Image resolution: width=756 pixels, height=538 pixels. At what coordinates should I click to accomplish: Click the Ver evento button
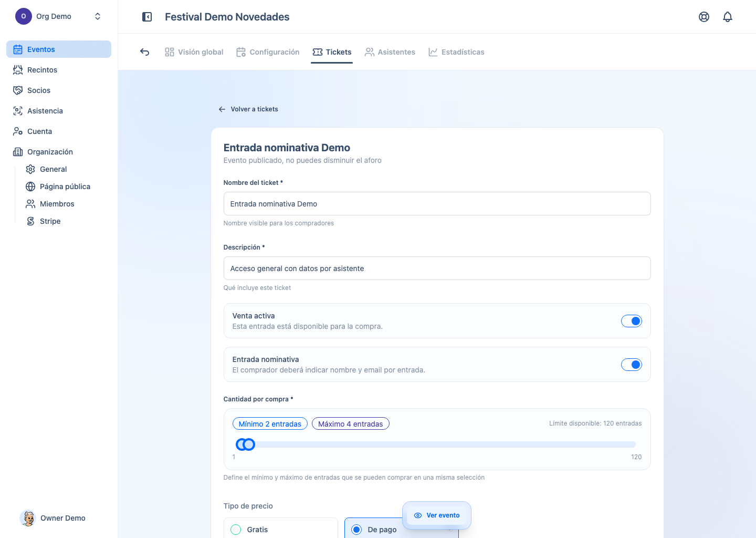437,515
